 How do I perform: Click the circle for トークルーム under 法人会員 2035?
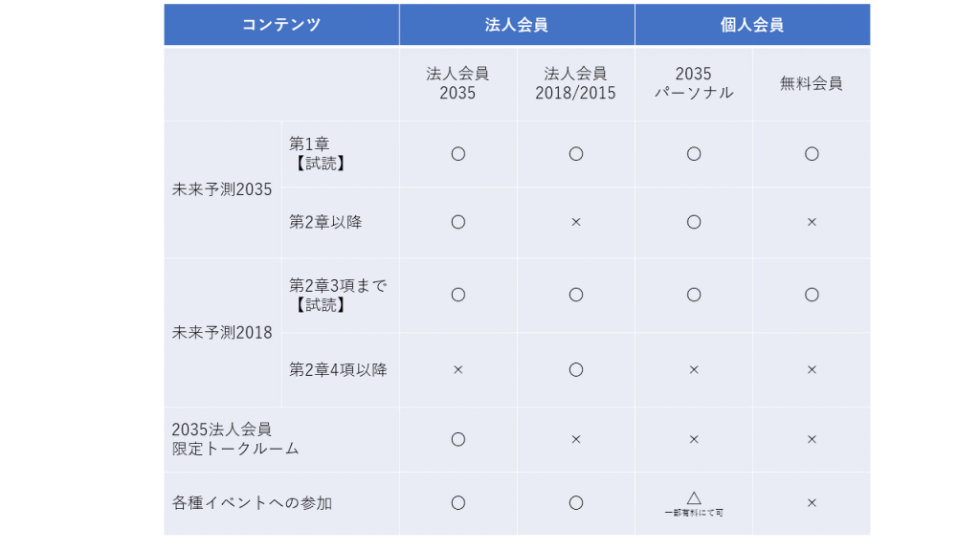pos(458,439)
